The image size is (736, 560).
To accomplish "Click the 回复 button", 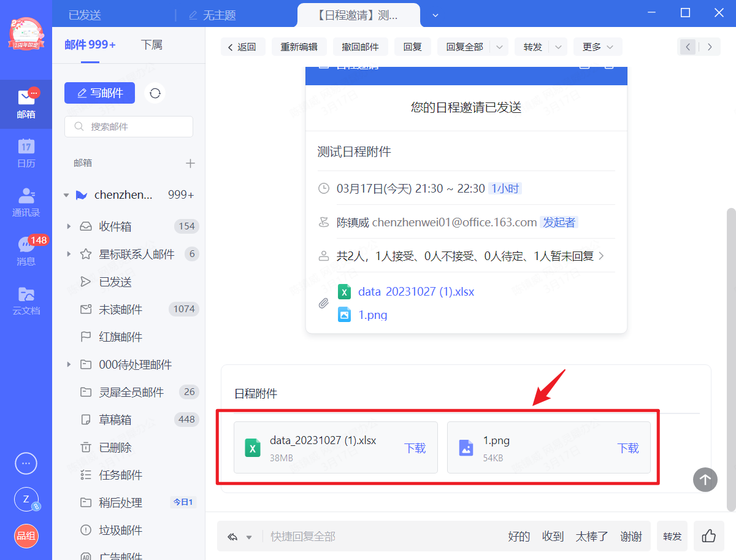I will tap(413, 47).
